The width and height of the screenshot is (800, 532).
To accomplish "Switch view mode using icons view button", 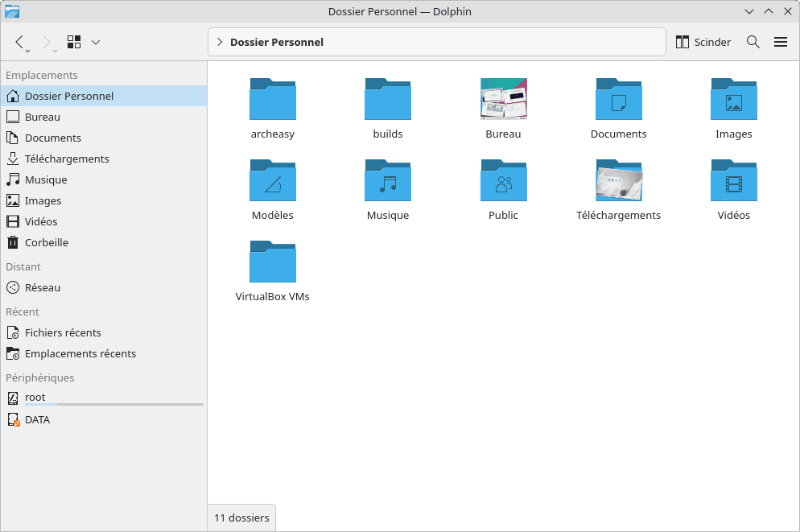I will pyautogui.click(x=74, y=42).
